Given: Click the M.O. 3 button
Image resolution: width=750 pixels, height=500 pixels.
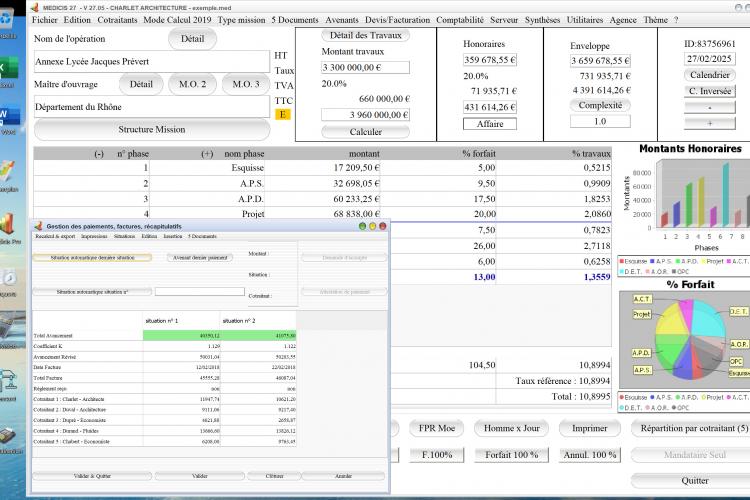Looking at the screenshot, I should [x=246, y=84].
